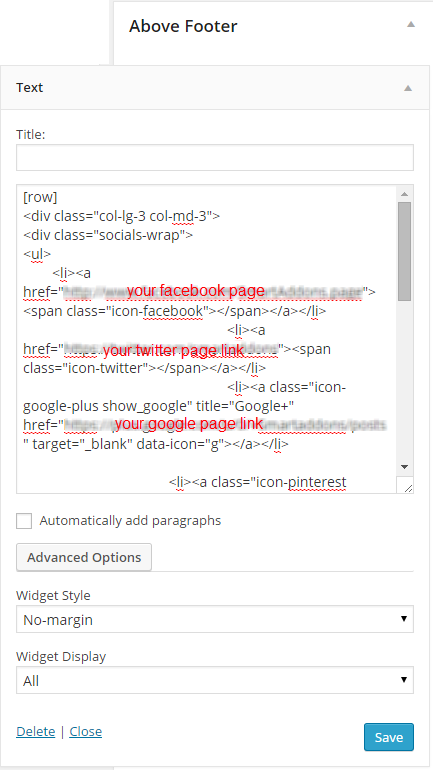Collapse the Text widget header arrow
433x770 pixels.
pos(407,88)
